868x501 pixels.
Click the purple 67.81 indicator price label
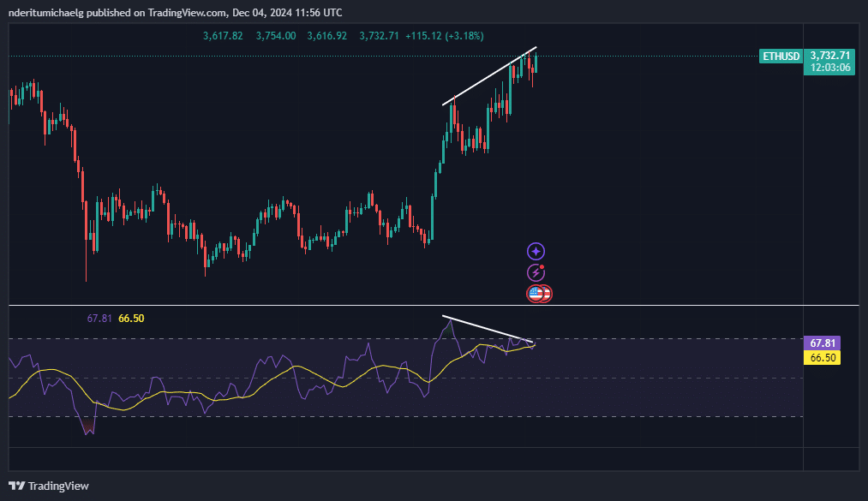click(820, 342)
